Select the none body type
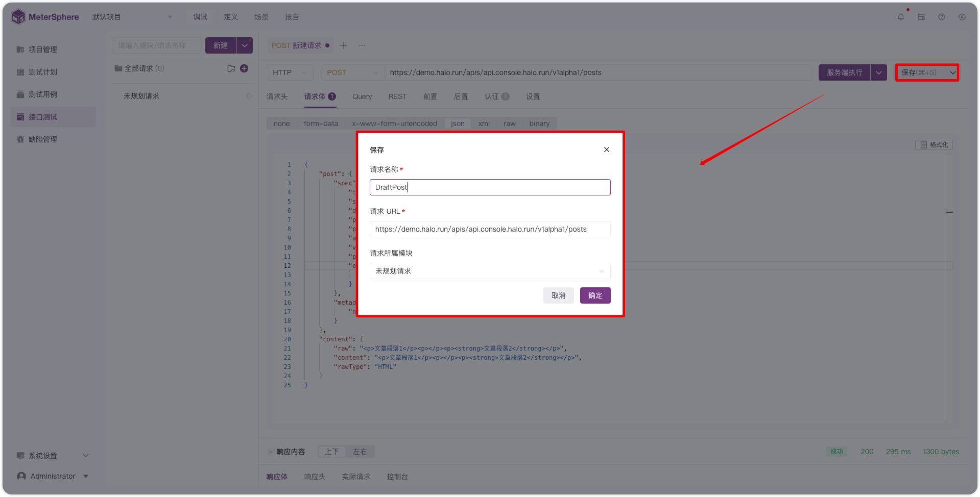This screenshot has height=497, width=980. [281, 123]
